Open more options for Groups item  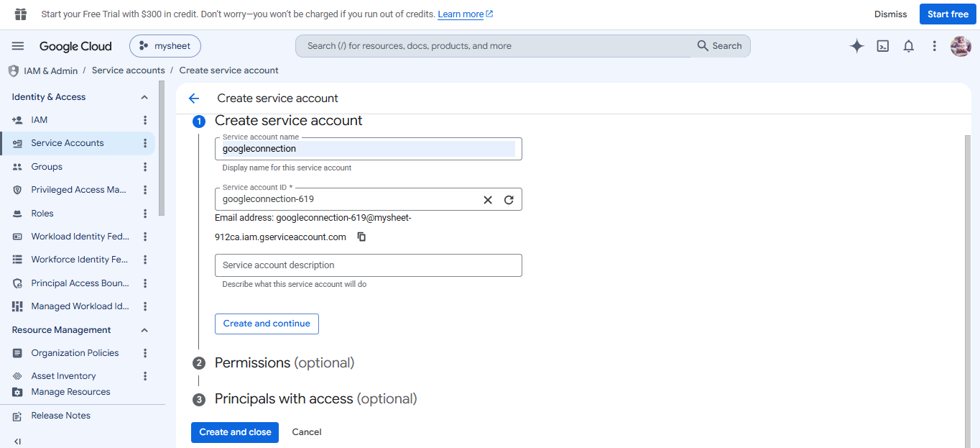tap(145, 167)
